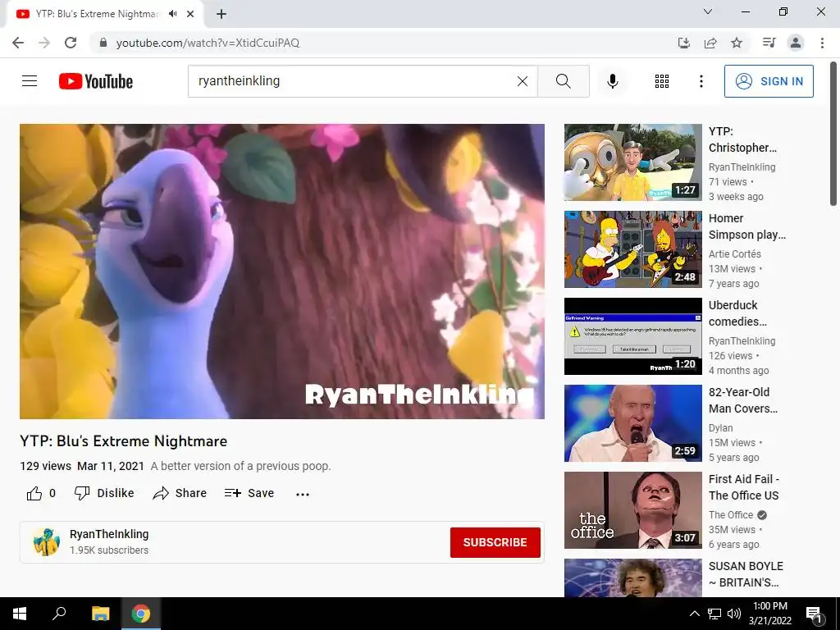Expand the tab search dropdown chevron
840x630 pixels.
tap(708, 11)
